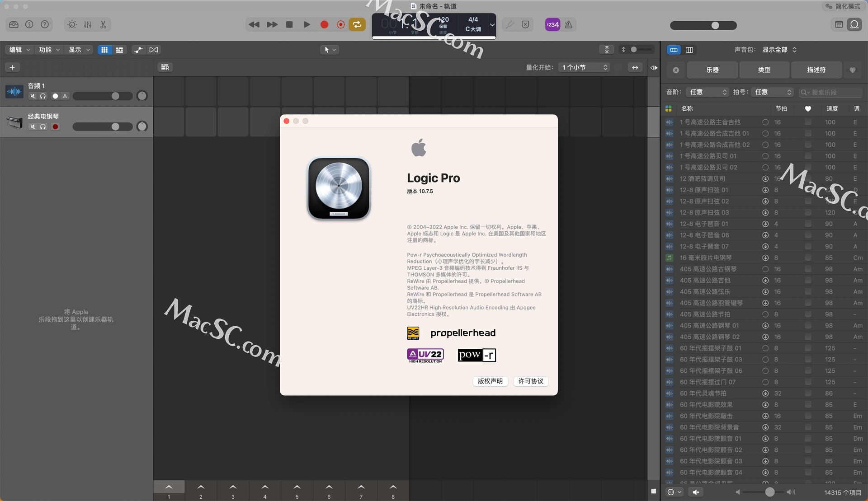Open the 编辑 menu in tracks area
Viewport: 868px width, 501px height.
(19, 50)
